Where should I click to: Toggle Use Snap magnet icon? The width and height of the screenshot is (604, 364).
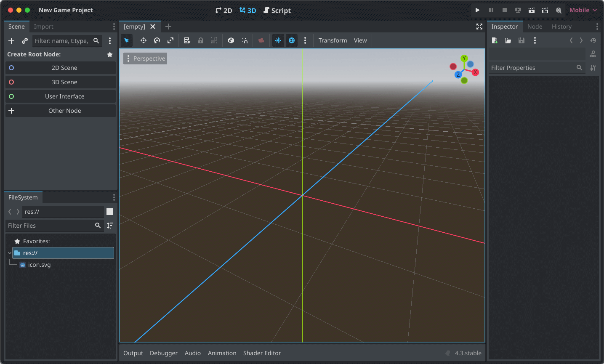pos(245,40)
